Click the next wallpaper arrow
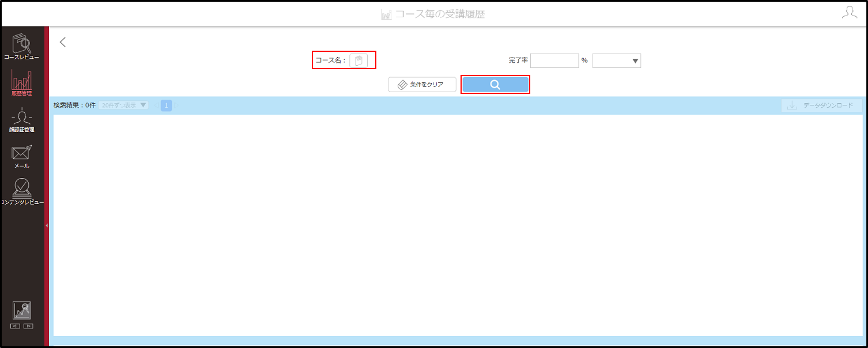Screen dimensions: 868x348 tap(28, 326)
